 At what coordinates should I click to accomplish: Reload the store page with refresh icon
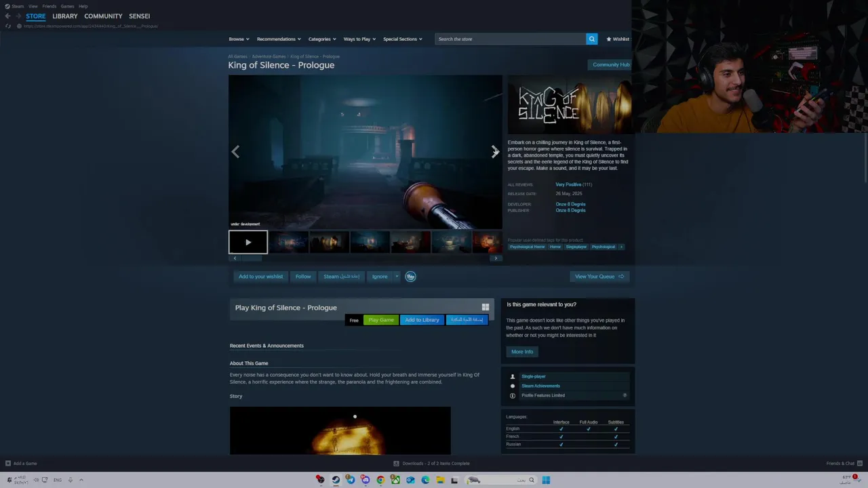(x=8, y=26)
